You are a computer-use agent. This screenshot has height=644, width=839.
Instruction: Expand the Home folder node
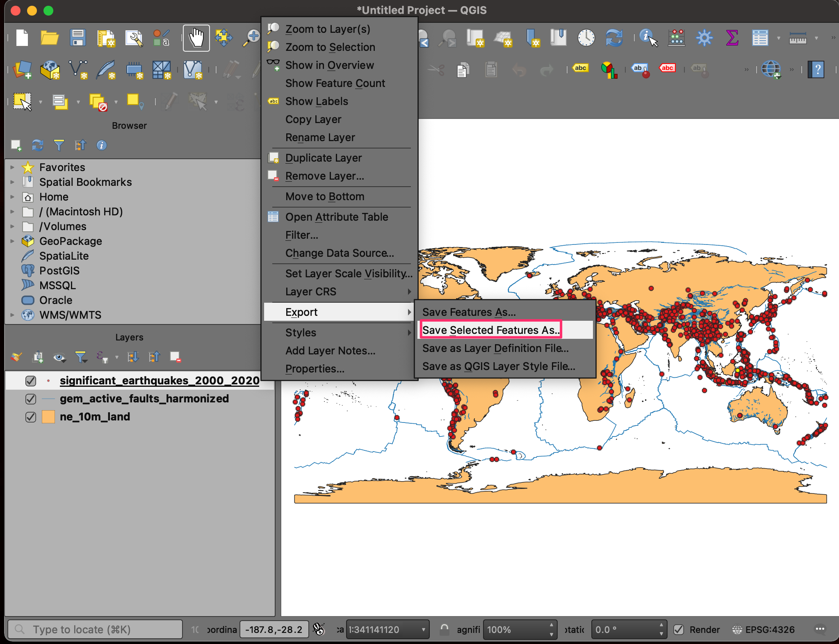[12, 197]
